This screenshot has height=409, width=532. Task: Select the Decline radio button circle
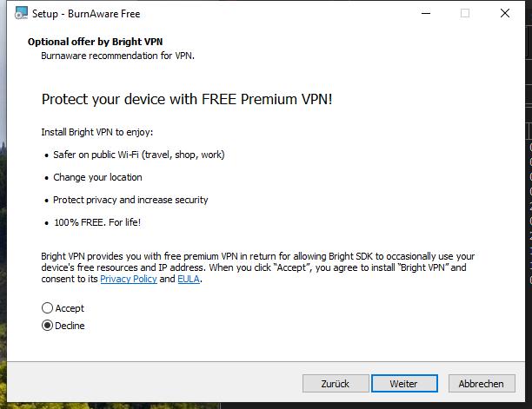pyautogui.click(x=47, y=326)
